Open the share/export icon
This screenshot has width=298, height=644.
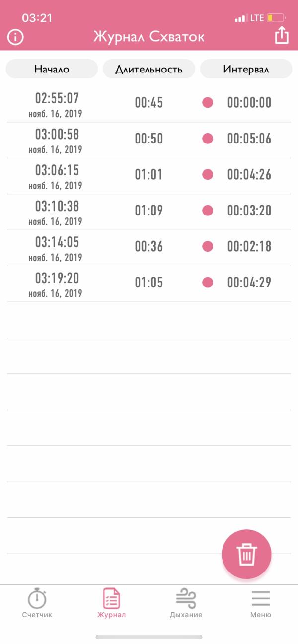[282, 36]
